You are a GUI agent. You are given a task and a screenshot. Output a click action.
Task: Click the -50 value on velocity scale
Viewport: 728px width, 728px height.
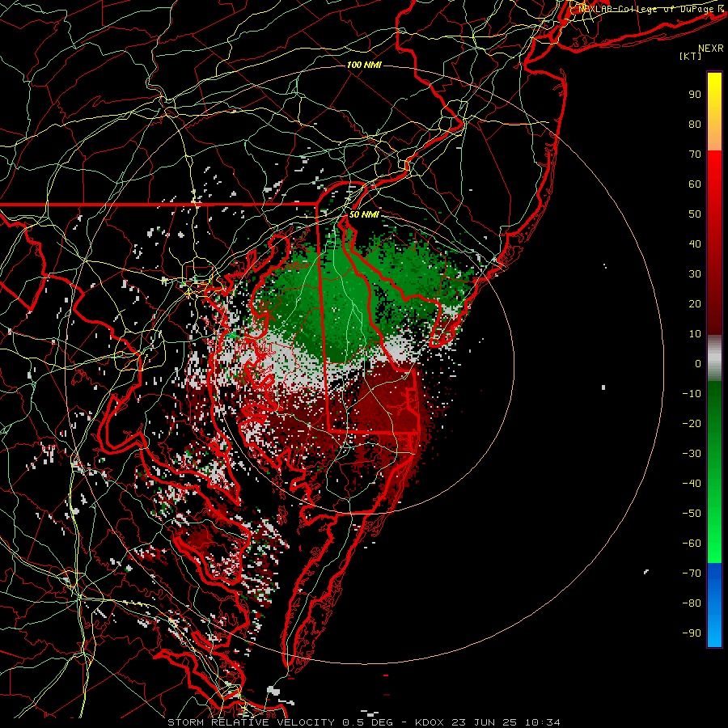(x=692, y=514)
